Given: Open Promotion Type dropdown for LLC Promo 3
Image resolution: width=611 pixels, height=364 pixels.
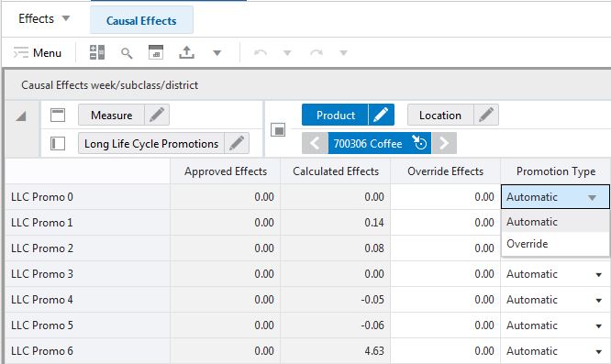Looking at the screenshot, I should pyautogui.click(x=598, y=275).
